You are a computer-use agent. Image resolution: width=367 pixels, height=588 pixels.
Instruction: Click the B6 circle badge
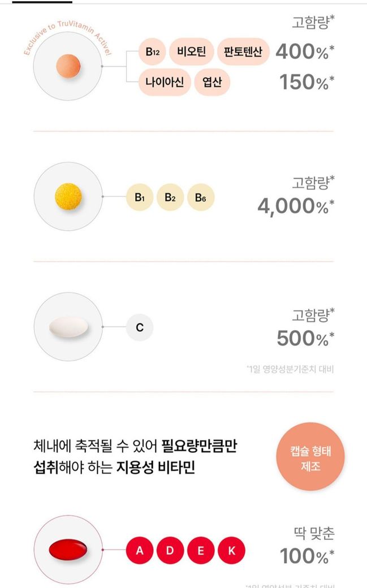201,197
